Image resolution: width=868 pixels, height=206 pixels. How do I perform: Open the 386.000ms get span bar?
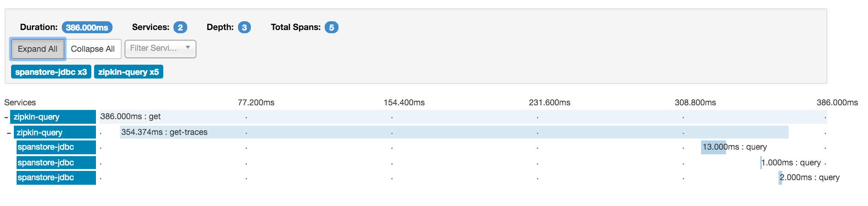[464, 117]
